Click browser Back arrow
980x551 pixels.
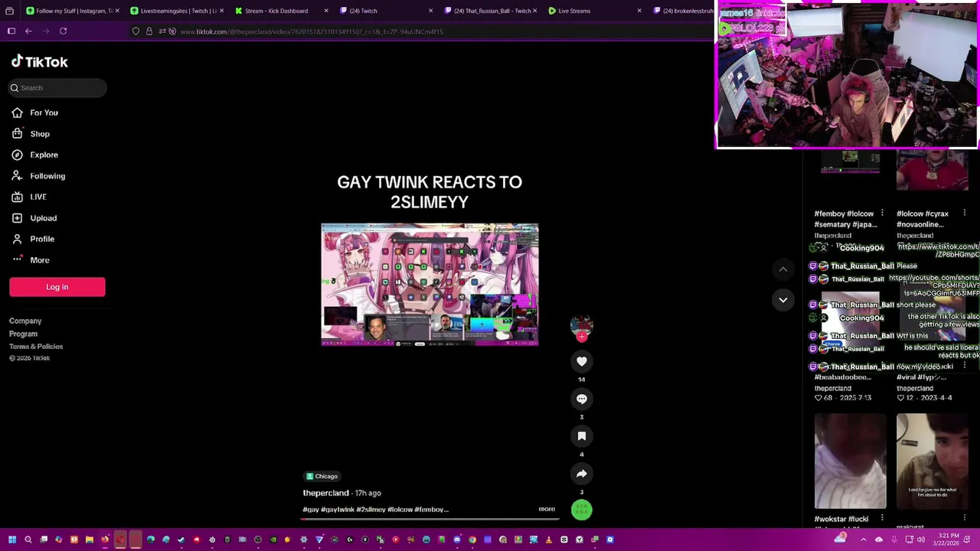(x=28, y=31)
